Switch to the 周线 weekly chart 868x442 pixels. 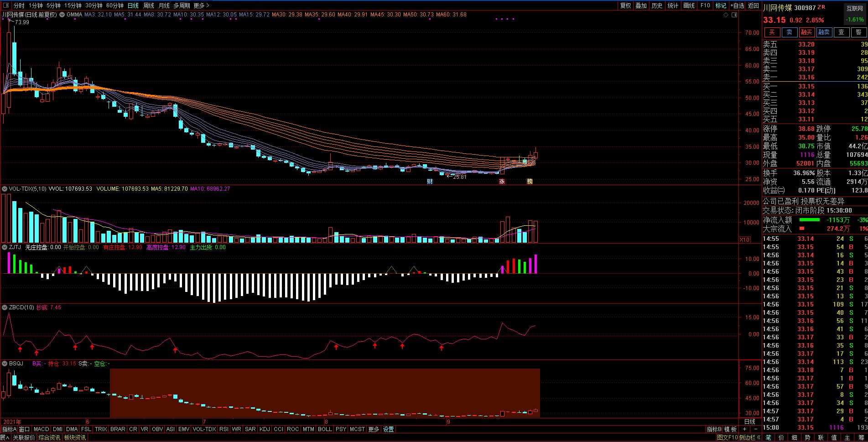pyautogui.click(x=149, y=5)
